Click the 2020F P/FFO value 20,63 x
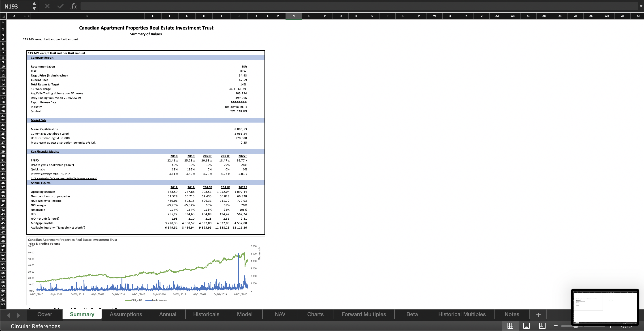The width and height of the screenshot is (644, 331). pyautogui.click(x=207, y=161)
